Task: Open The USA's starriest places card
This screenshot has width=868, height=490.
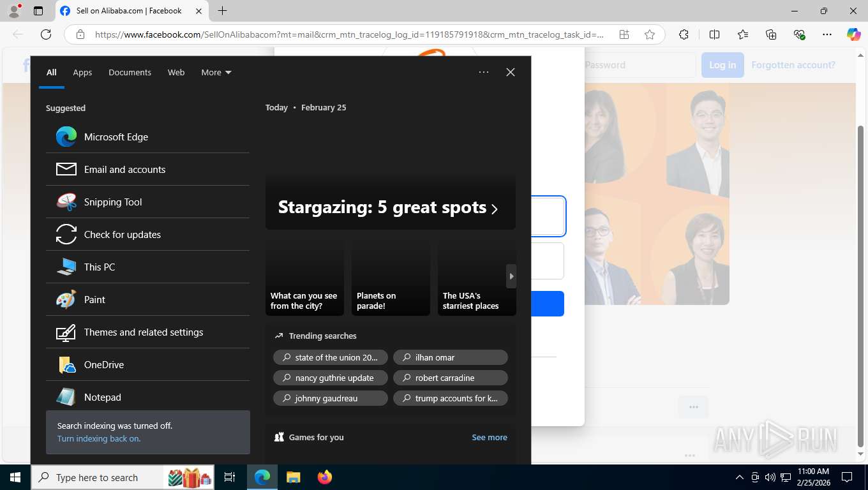Action: (x=477, y=276)
